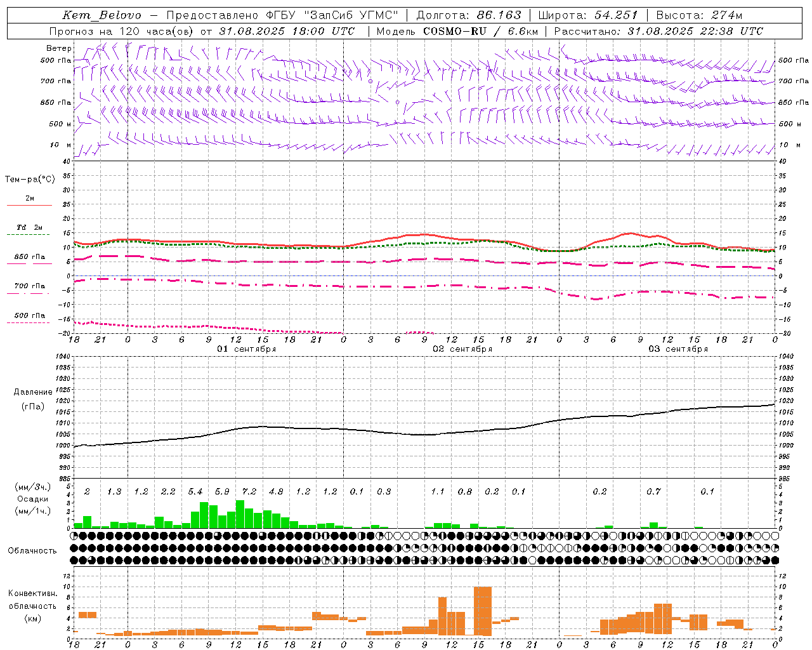Click the 3-hour precipitation value 0.3
The height and width of the screenshot is (650, 812).
point(384,492)
